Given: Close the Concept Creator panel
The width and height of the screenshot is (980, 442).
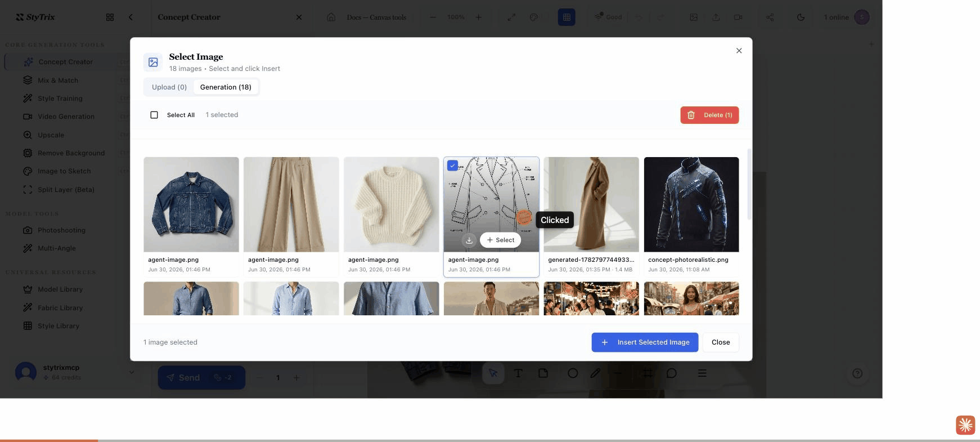Looking at the screenshot, I should point(299,17).
